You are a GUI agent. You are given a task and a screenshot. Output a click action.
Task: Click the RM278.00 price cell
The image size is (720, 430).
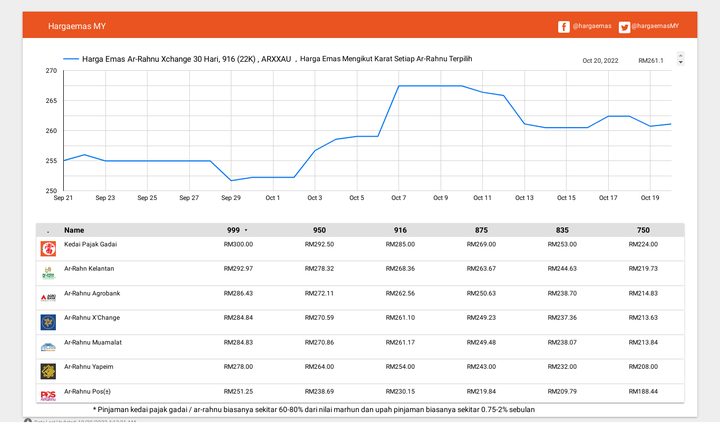tap(238, 367)
